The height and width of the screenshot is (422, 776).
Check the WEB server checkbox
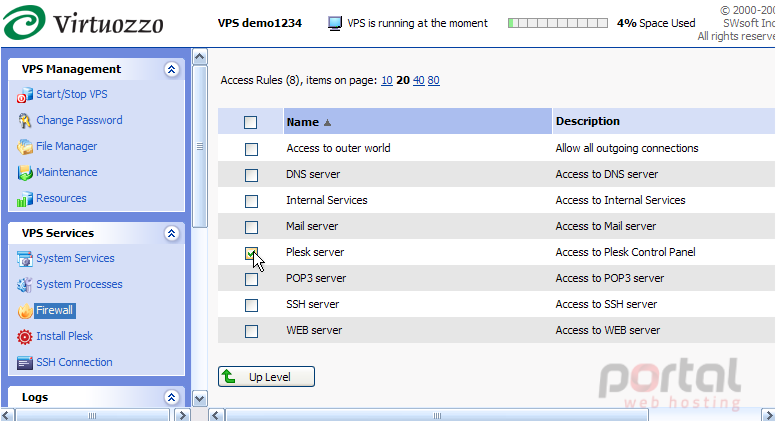tap(251, 331)
